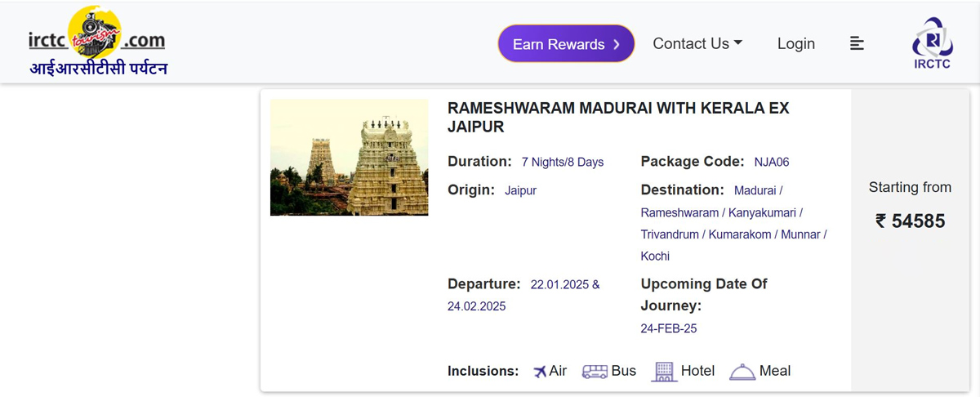980x397 pixels.
Task: Open the Rameshwaram temple package thumbnail
Action: 349,158
